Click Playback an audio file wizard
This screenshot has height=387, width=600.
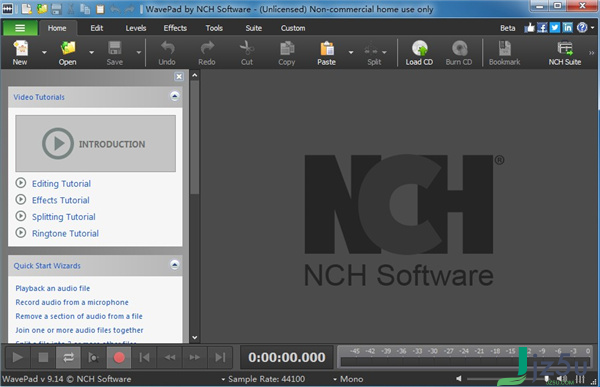(53, 288)
